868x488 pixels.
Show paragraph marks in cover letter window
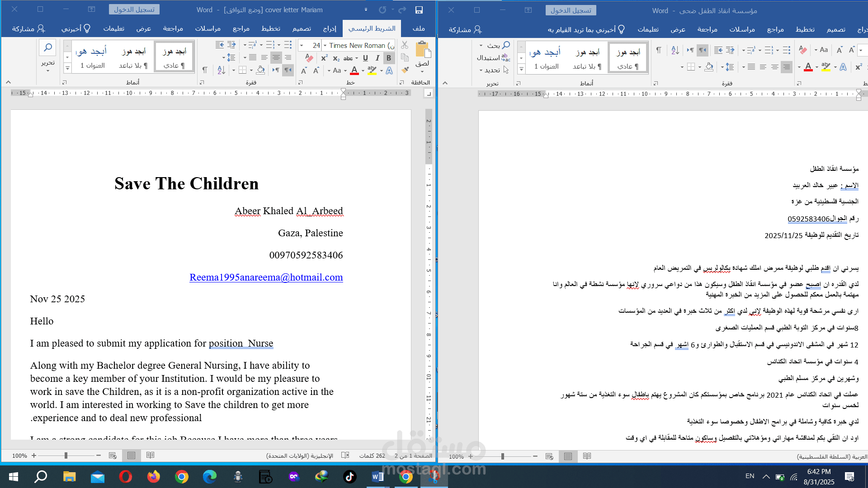[x=205, y=70]
